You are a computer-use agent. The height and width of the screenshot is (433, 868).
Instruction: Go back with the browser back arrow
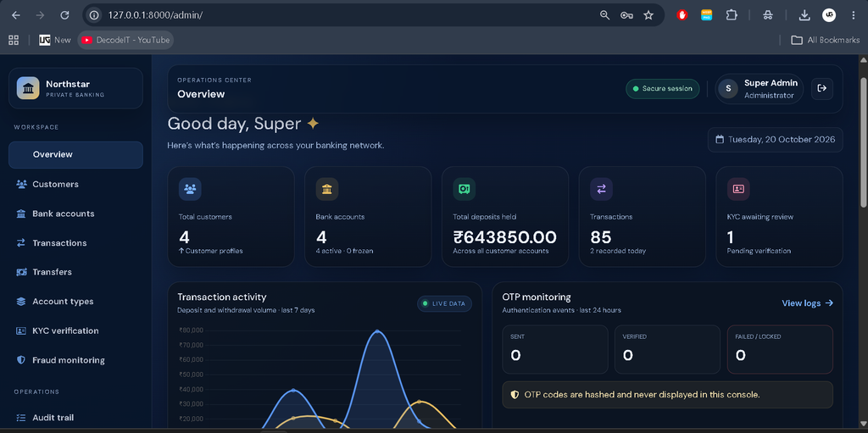click(x=15, y=15)
